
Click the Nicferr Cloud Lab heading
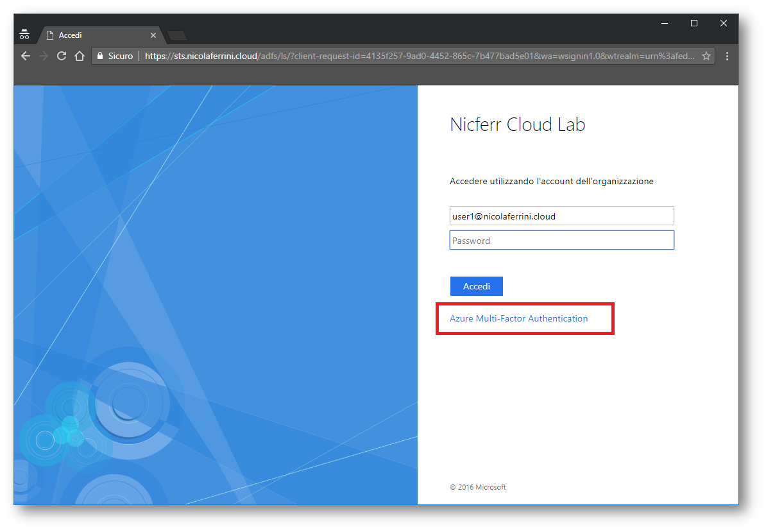click(517, 124)
